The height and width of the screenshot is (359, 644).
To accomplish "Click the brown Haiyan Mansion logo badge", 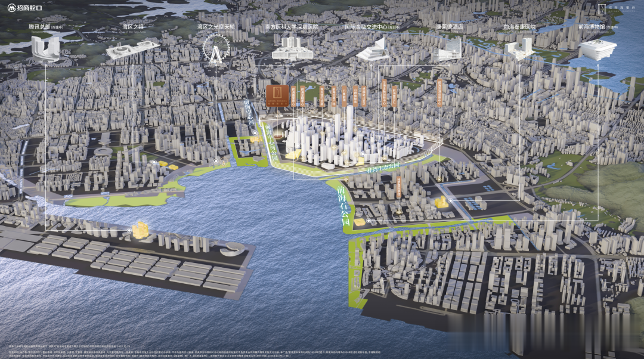I will pos(277,95).
